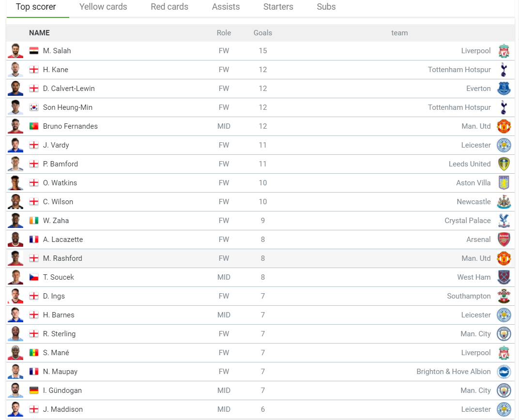Click J. Vardy's player photo thumbnail
The image size is (519, 420).
[x=15, y=145]
